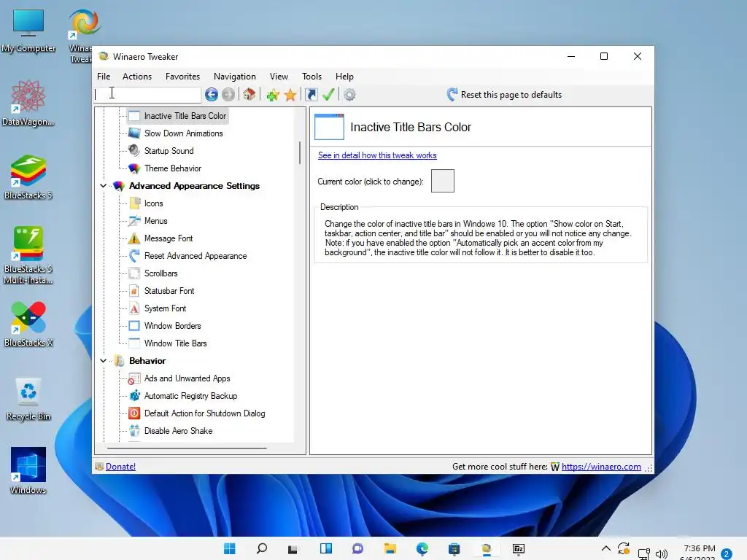
Task: Open the Tools menu
Action: coord(311,76)
